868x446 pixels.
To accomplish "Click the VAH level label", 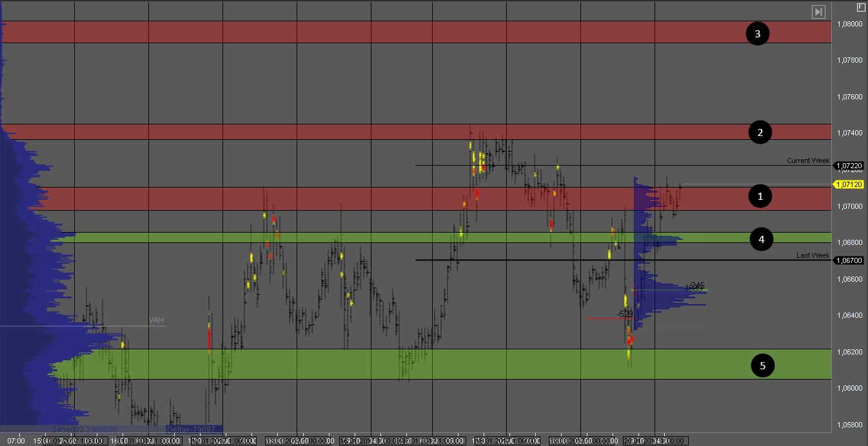I will (x=156, y=320).
